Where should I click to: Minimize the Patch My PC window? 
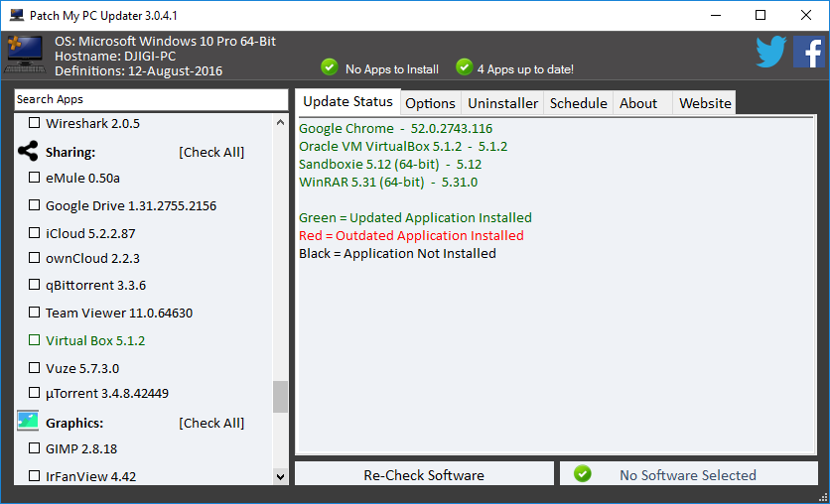[x=716, y=15]
